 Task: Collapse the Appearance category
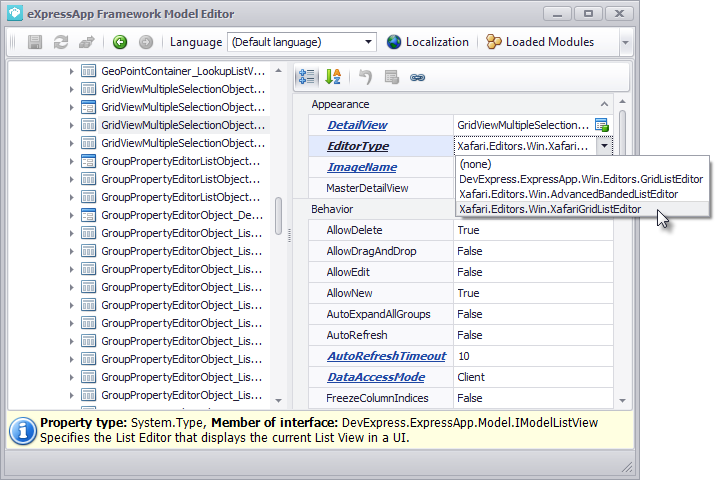click(x=604, y=104)
